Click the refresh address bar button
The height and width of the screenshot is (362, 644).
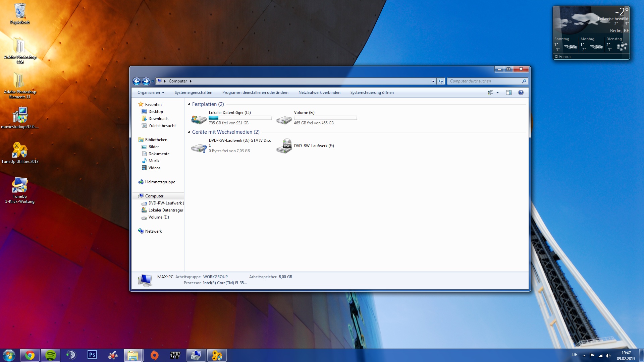[x=441, y=81]
